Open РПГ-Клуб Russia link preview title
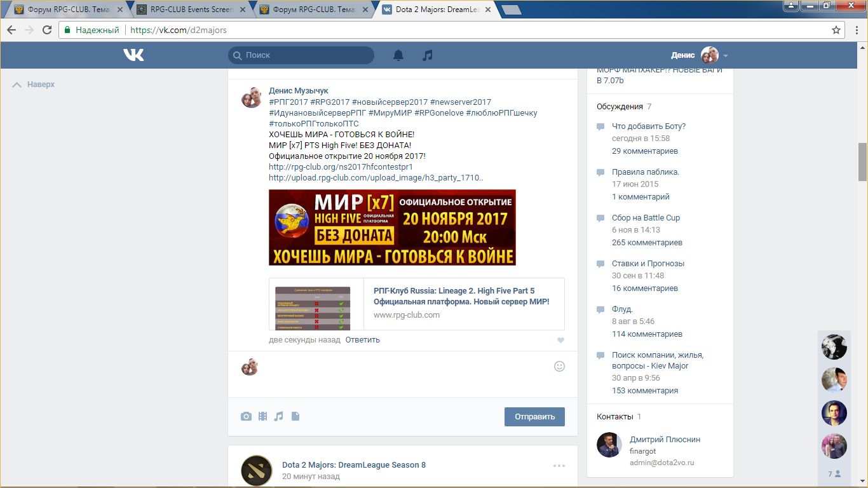Screen dimensions: 868x488 pos(461,296)
